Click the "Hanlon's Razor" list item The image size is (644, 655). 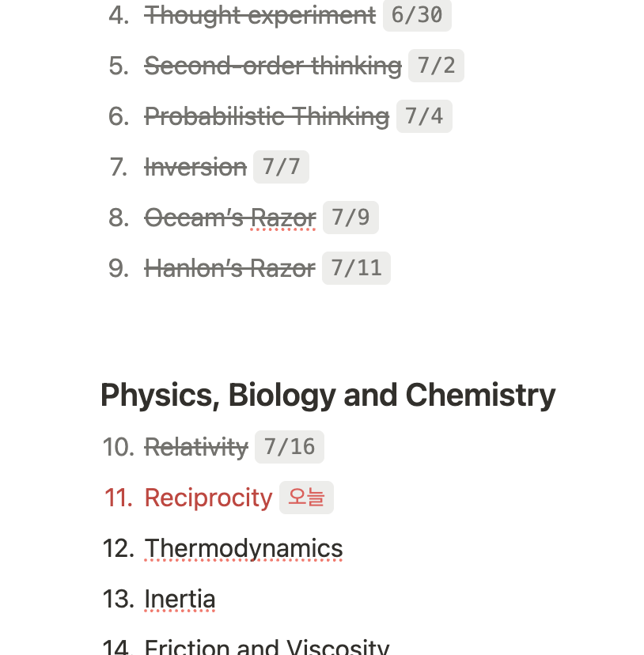pyautogui.click(x=229, y=268)
